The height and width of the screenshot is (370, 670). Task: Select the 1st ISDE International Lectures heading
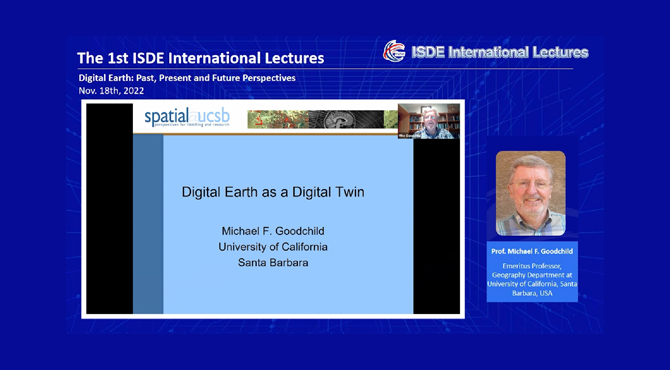(x=200, y=58)
